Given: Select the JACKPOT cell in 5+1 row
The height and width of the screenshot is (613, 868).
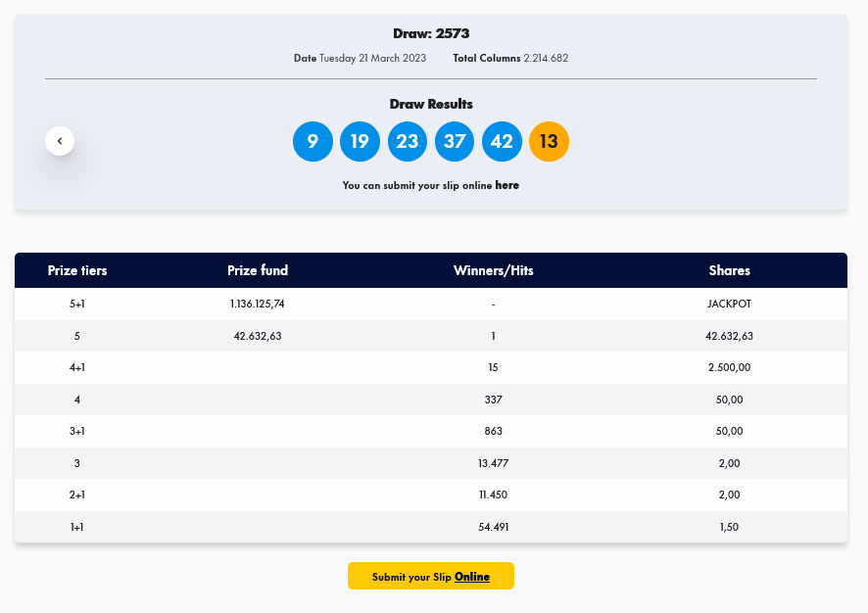Looking at the screenshot, I should pyautogui.click(x=729, y=304).
